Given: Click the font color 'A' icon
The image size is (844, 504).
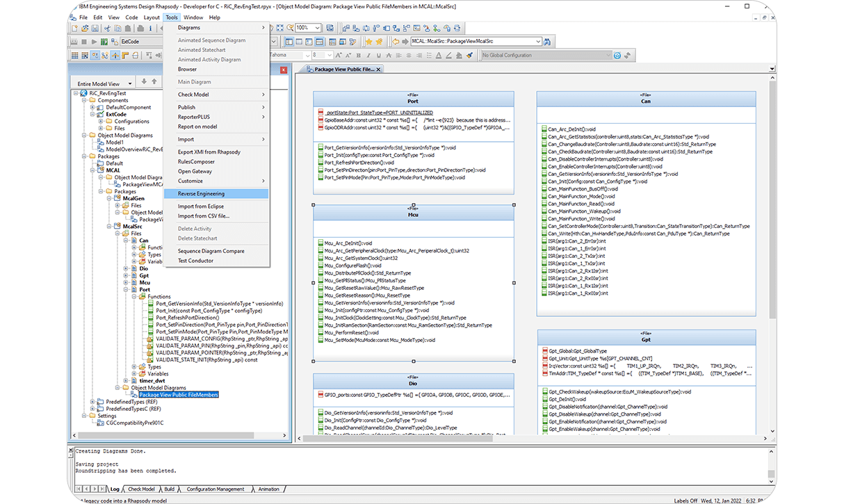Looking at the screenshot, I should click(438, 56).
